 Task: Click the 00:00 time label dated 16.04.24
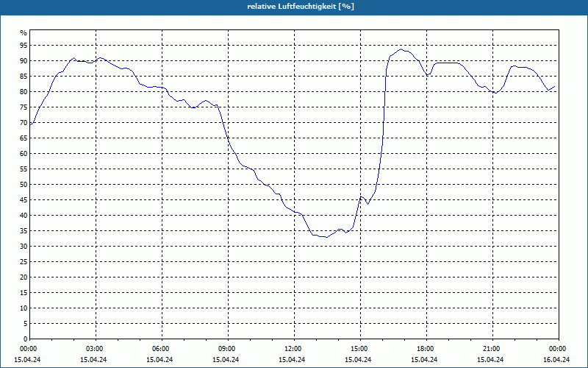[x=557, y=349]
